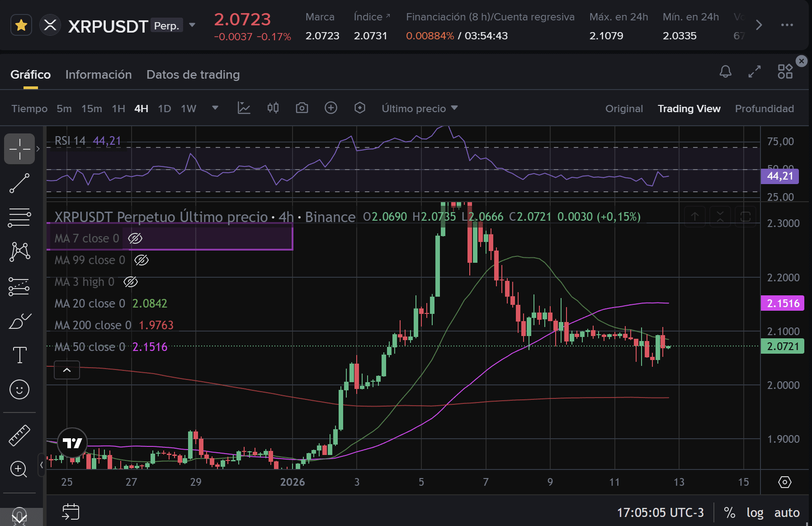Switch to the Gráfico tab
Viewport: 812px width, 526px height.
pos(31,75)
